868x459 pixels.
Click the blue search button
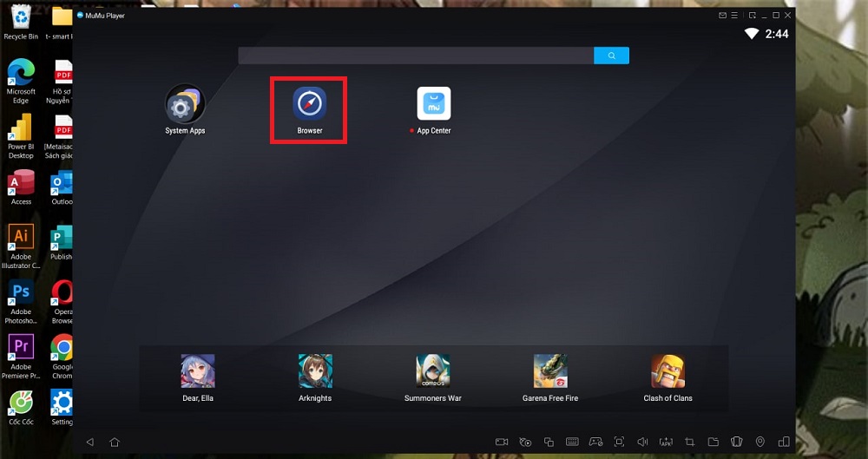(x=611, y=56)
